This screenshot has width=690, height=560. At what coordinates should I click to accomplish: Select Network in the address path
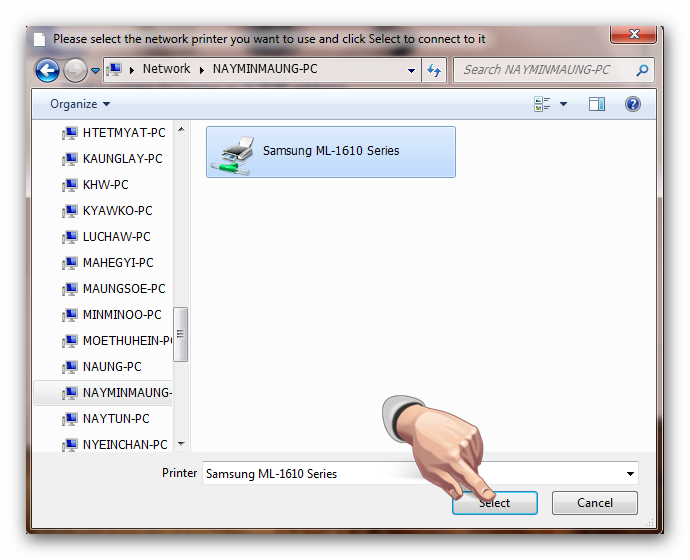166,69
